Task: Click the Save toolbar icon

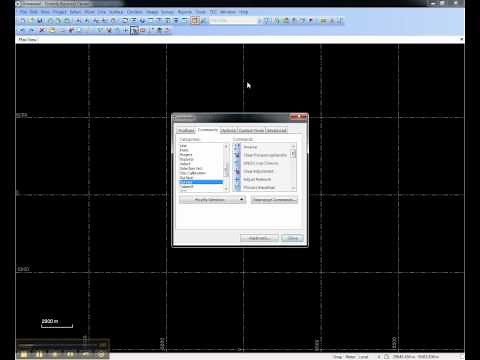Action: [x=39, y=21]
